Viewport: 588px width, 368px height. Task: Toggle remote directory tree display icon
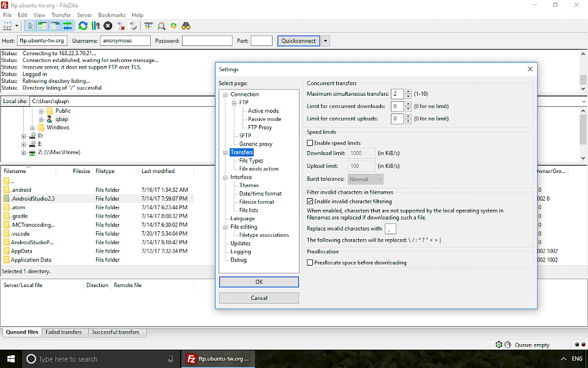[x=55, y=26]
